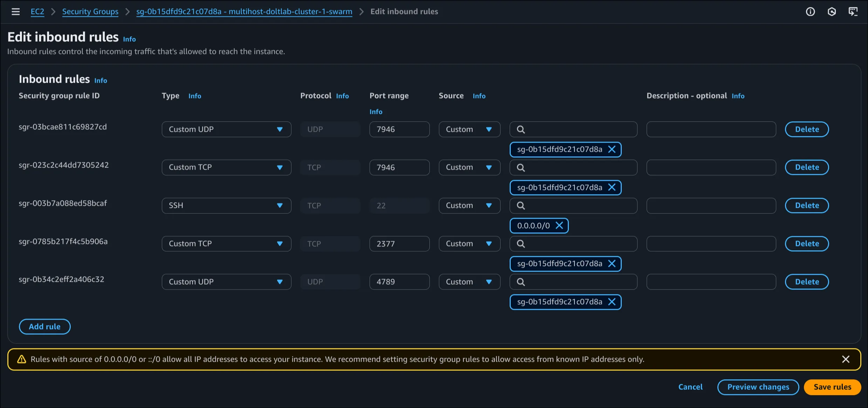Add a new inbound rule

coord(44,326)
